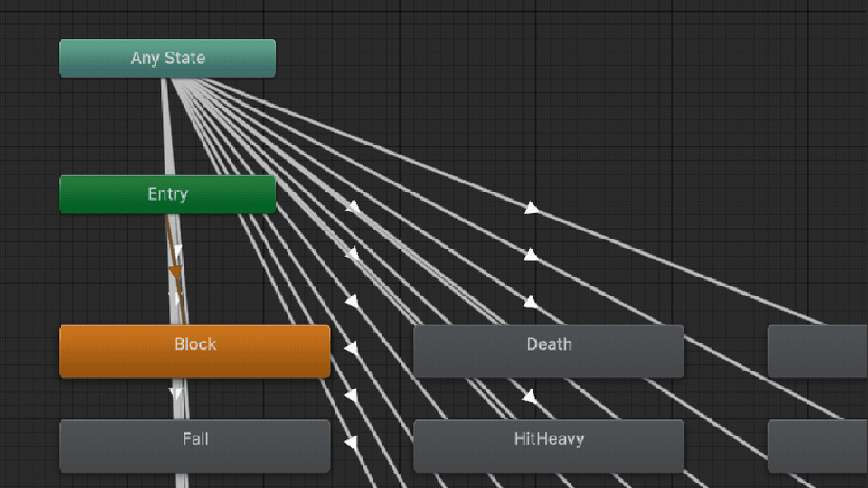
Task: Click the transition arrow just right of Fall
Action: [x=351, y=442]
